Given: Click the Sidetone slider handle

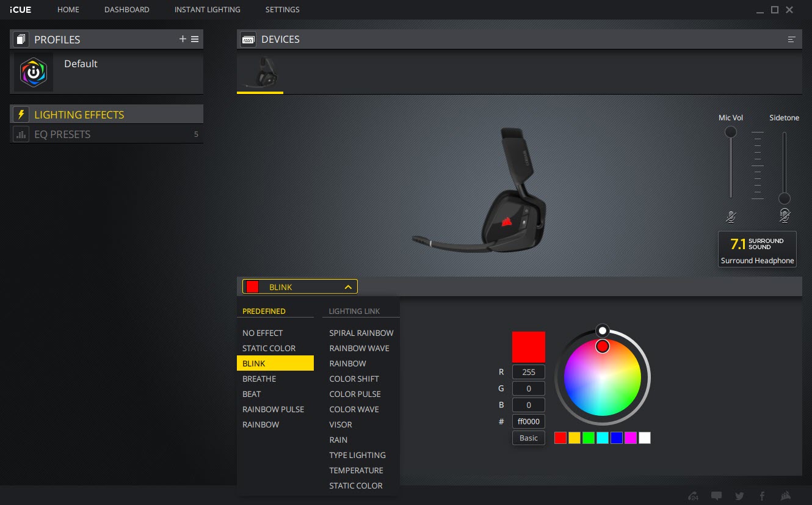Looking at the screenshot, I should click(785, 198).
